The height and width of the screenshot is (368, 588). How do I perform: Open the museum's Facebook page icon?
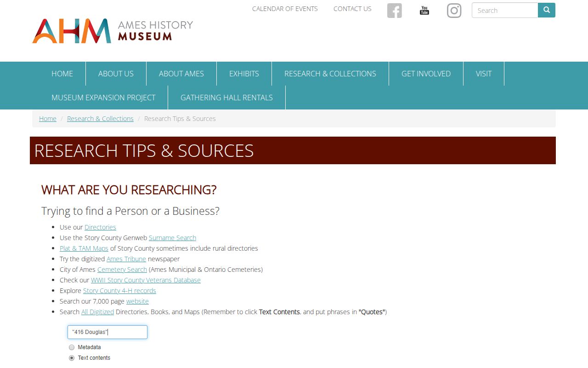click(395, 11)
